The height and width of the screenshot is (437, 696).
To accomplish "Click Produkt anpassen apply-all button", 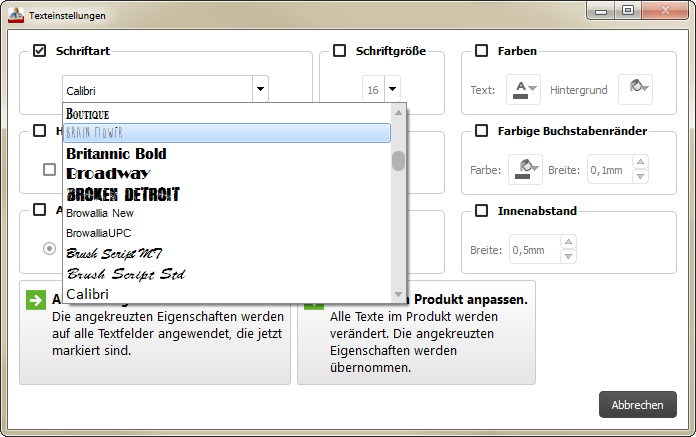I will 416,332.
